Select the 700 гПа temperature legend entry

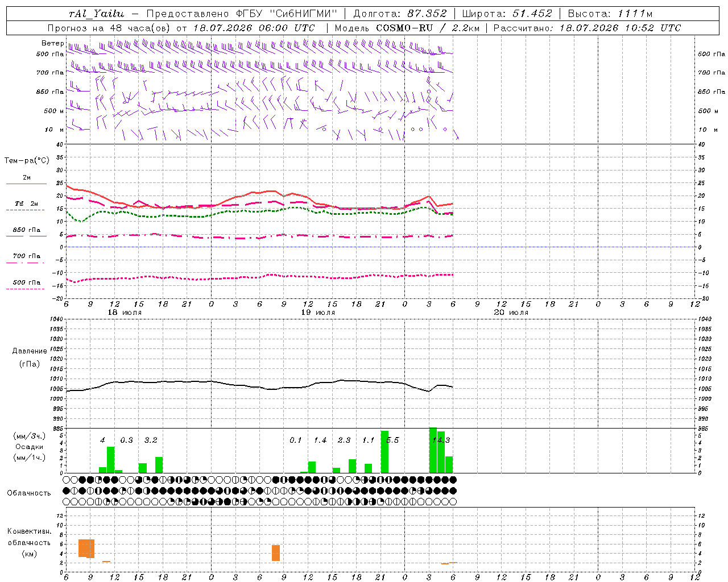pos(26,259)
